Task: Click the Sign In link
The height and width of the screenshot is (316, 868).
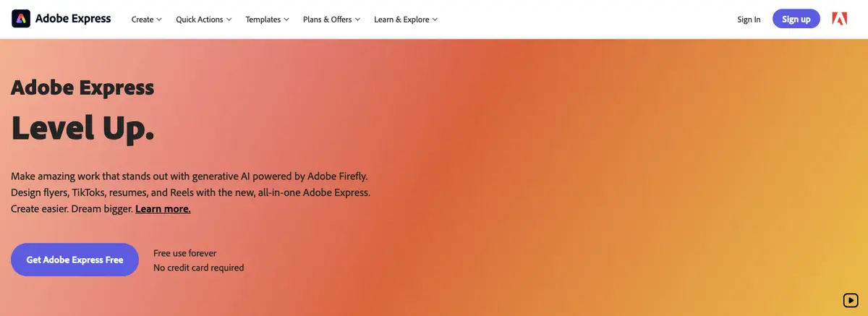Action: tap(749, 20)
